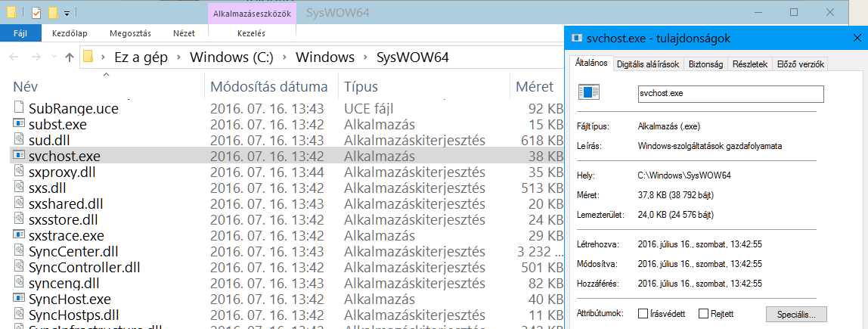Image resolution: width=868 pixels, height=329 pixels.
Task: Select the sxstrace.exe application icon
Action: click(x=19, y=235)
